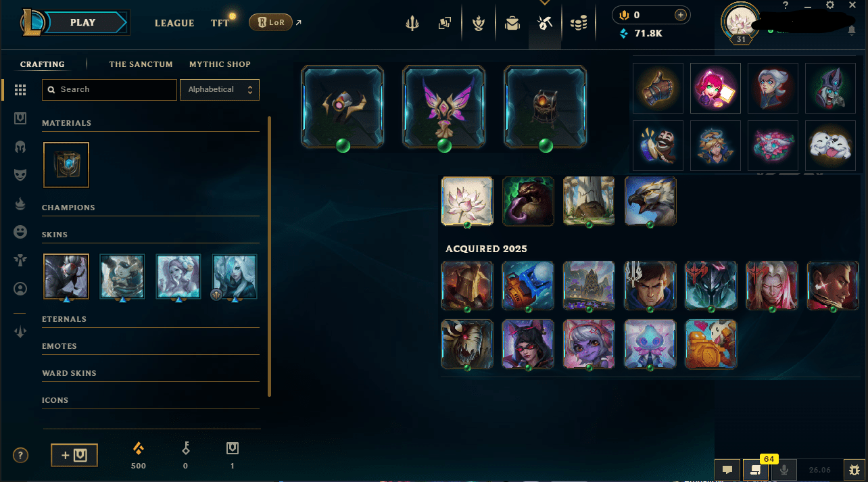Click into the loot Search field
This screenshot has width=868, height=482.
(x=110, y=89)
